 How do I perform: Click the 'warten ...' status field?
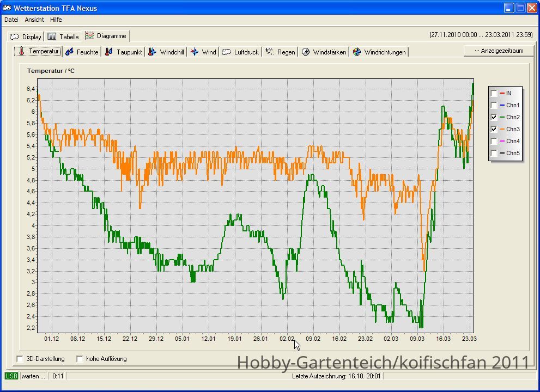pos(34,376)
